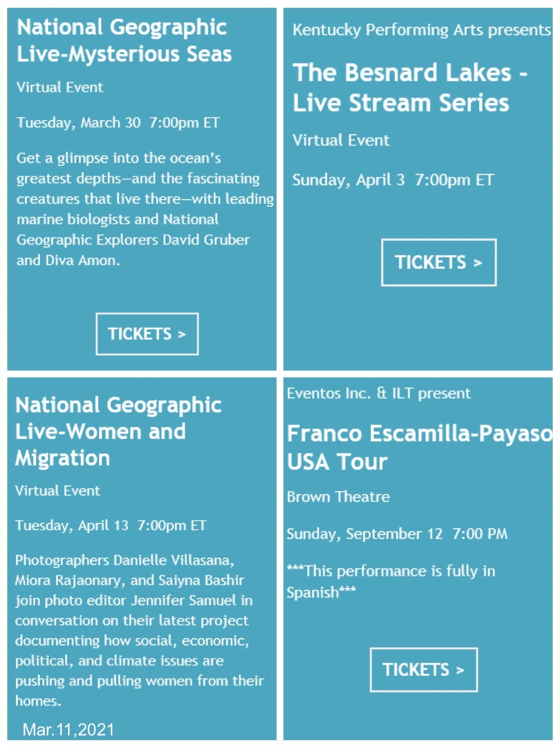Click the Mar.11,2021 date stamp
This screenshot has width=560, height=747.
click(x=68, y=729)
